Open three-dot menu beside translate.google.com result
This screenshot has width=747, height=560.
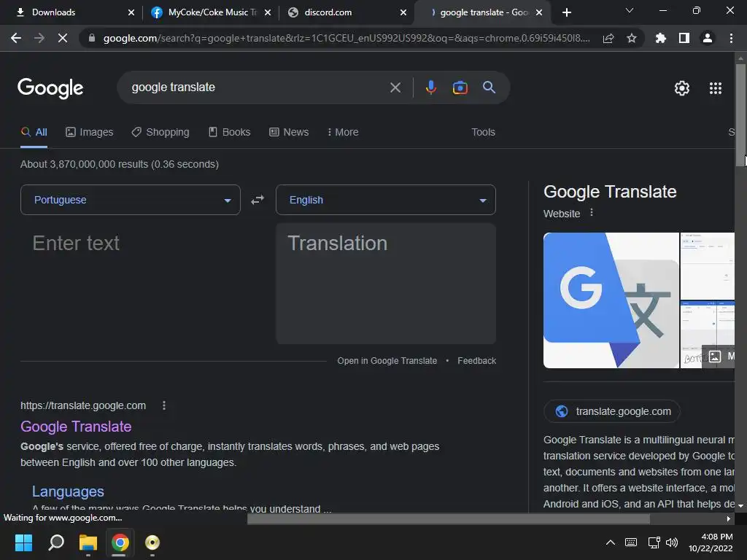tap(164, 405)
